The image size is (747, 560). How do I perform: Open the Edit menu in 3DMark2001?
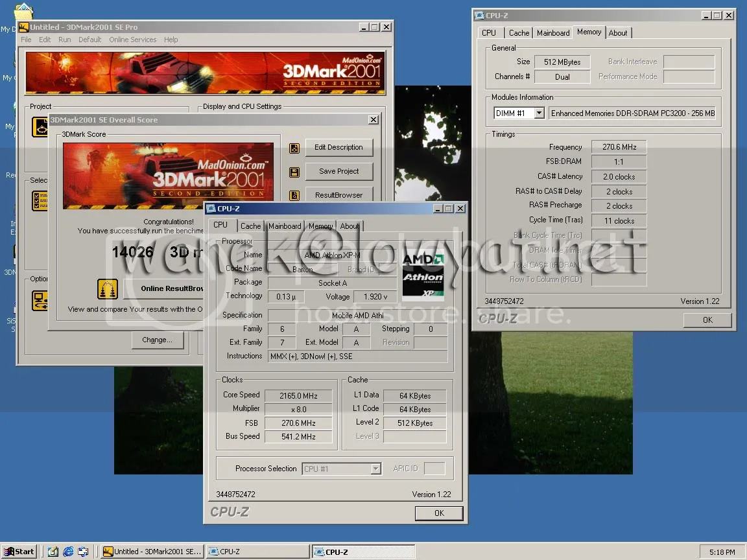pyautogui.click(x=45, y=40)
